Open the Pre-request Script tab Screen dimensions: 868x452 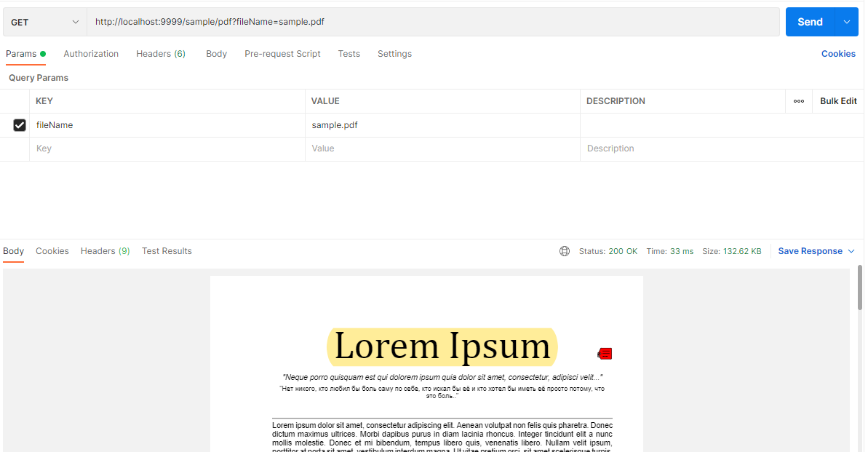282,54
